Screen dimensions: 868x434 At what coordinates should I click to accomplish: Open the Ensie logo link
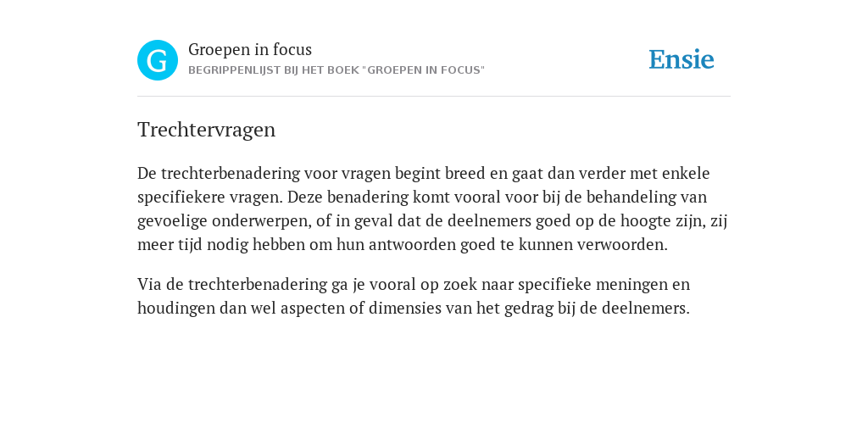tap(682, 59)
